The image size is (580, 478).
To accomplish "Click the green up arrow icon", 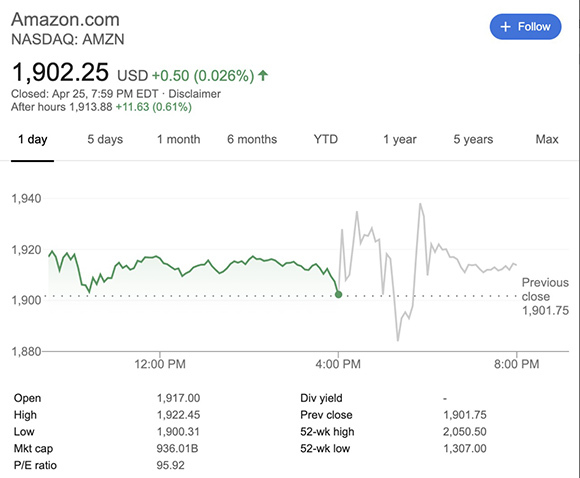I will click(x=263, y=75).
